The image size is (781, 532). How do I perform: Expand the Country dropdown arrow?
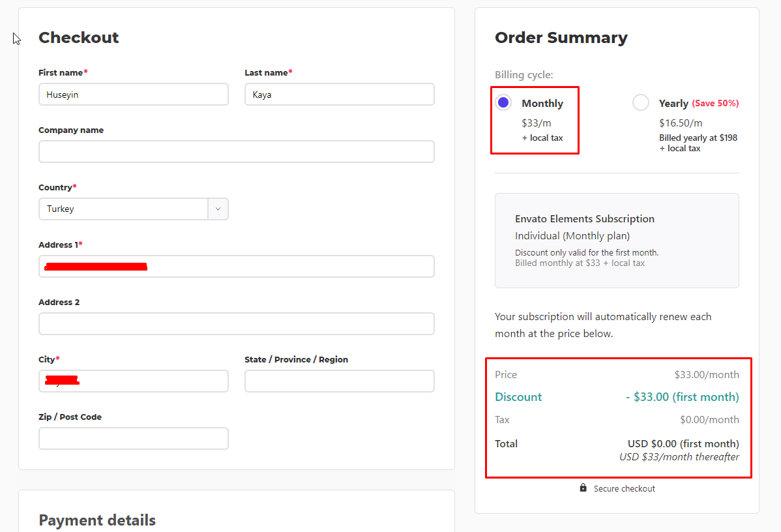(x=218, y=209)
